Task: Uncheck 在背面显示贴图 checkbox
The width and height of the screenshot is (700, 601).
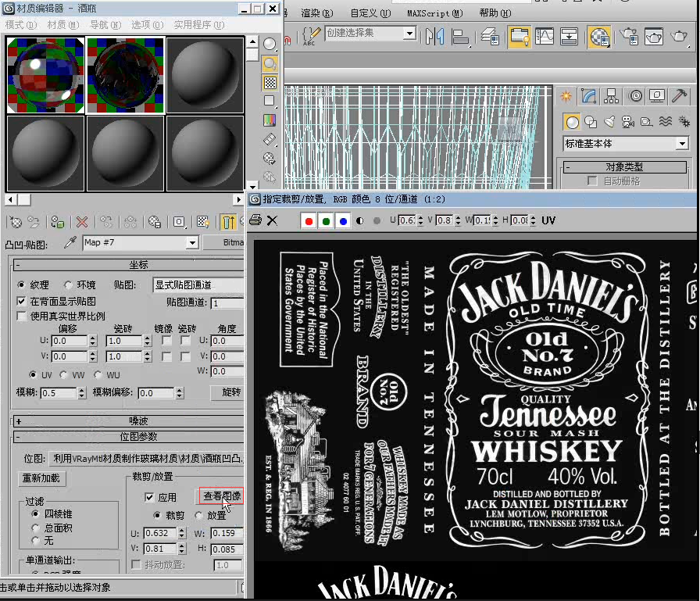Action: [21, 301]
